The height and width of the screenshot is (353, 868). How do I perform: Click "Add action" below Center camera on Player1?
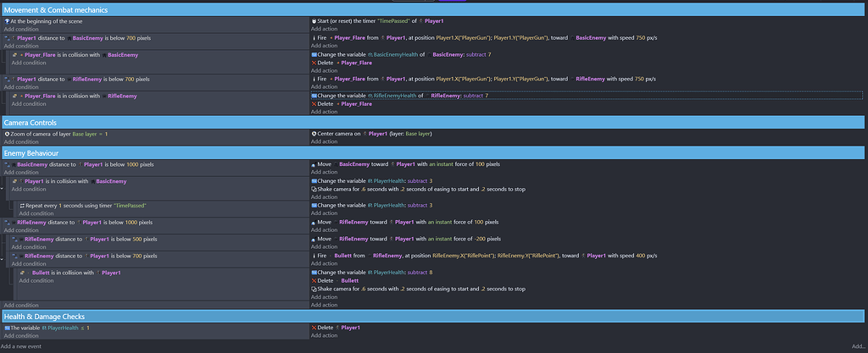[326, 141]
